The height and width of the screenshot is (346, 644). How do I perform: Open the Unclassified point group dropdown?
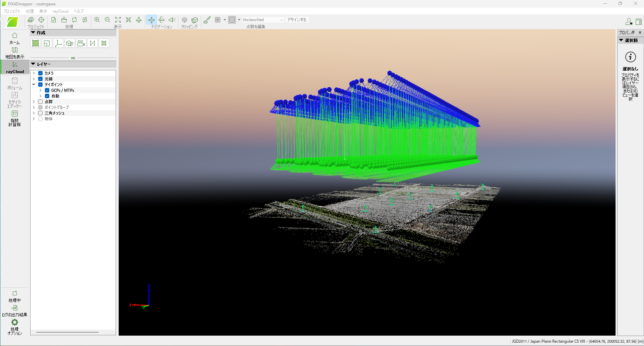(x=263, y=20)
